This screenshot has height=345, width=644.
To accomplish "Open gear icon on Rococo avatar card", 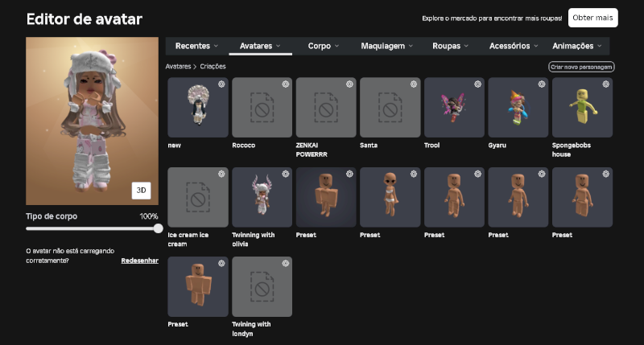I will click(x=286, y=84).
